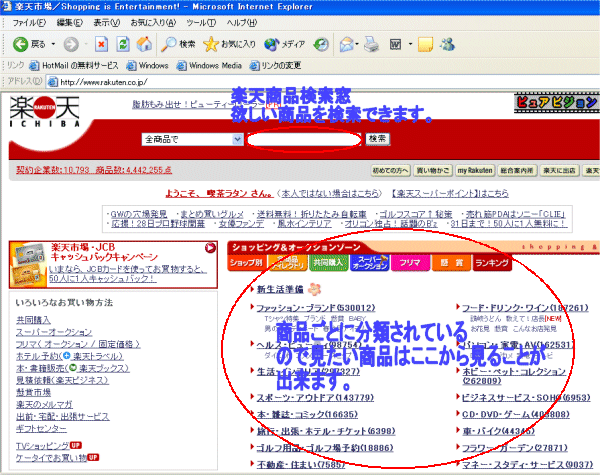Go to Home page icon
Screen dimensions: 600x475
(x=144, y=44)
